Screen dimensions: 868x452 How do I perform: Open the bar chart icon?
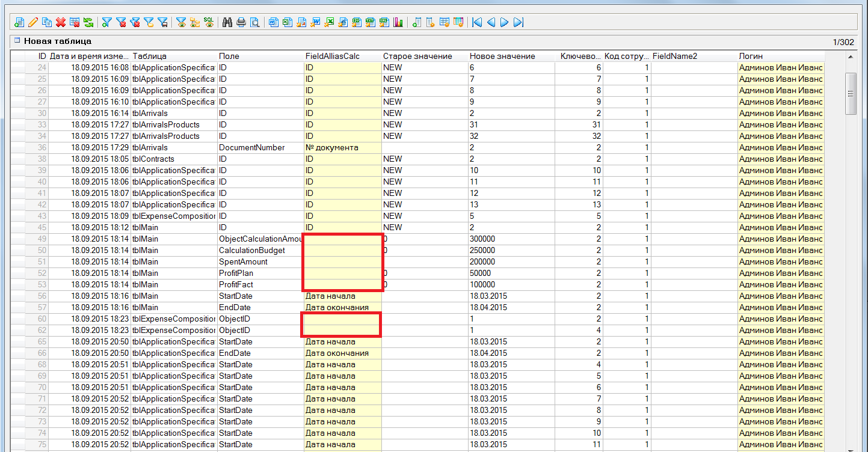pyautogui.click(x=398, y=22)
